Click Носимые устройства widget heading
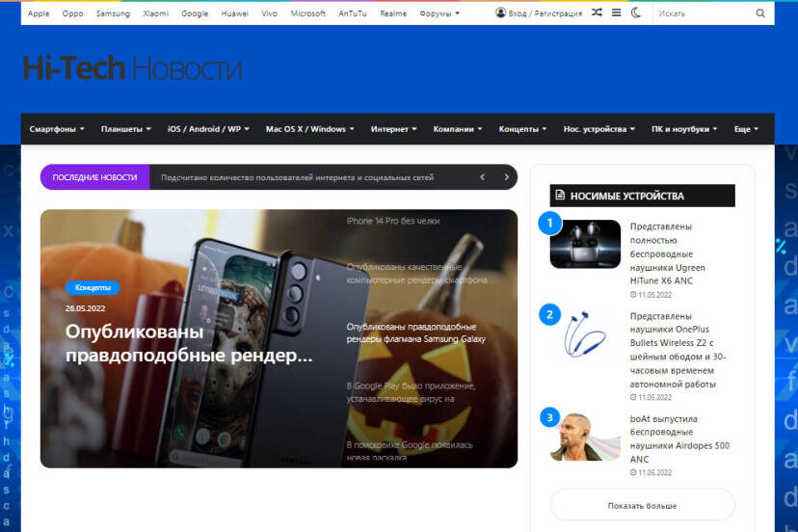798x532 pixels. click(642, 196)
